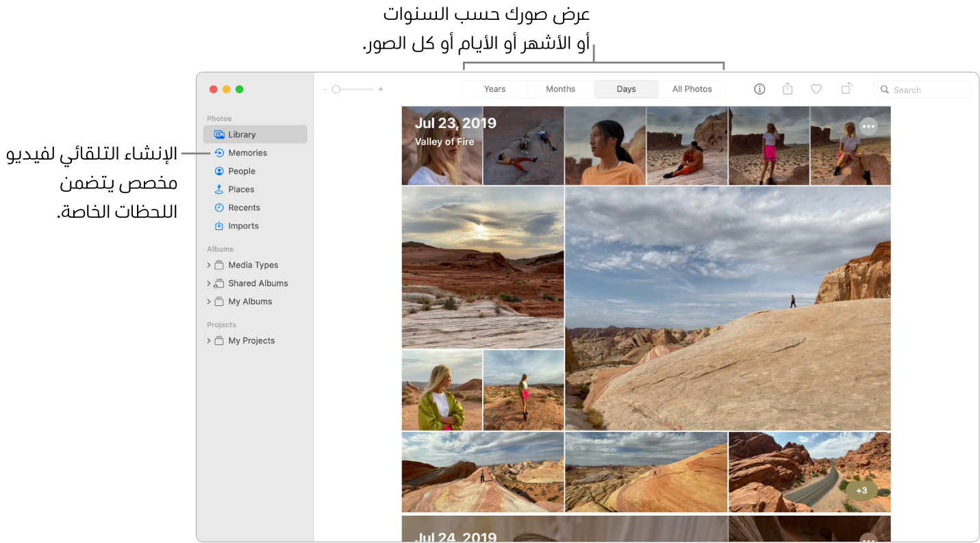Open Places from the sidebar
Viewport: 980px width, 543px height.
(240, 189)
